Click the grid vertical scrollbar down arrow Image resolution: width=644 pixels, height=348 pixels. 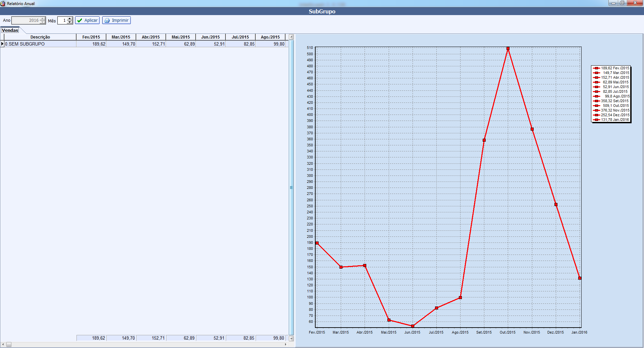(x=291, y=339)
